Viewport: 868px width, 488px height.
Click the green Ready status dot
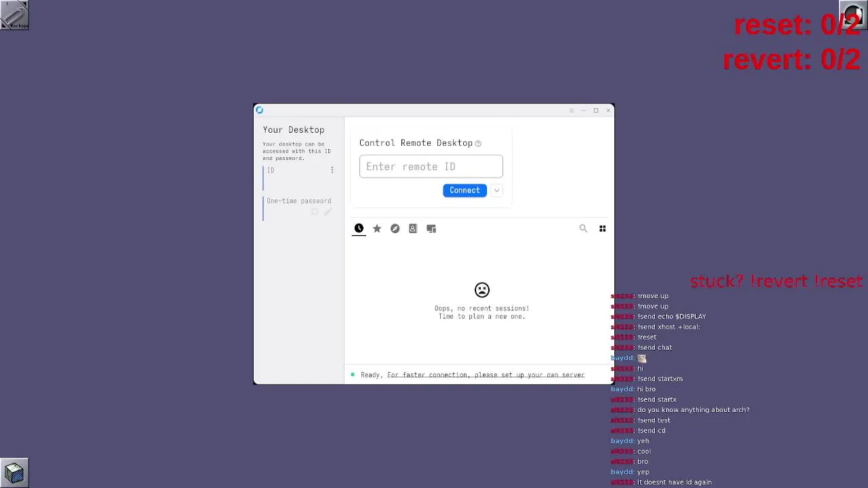pos(353,374)
